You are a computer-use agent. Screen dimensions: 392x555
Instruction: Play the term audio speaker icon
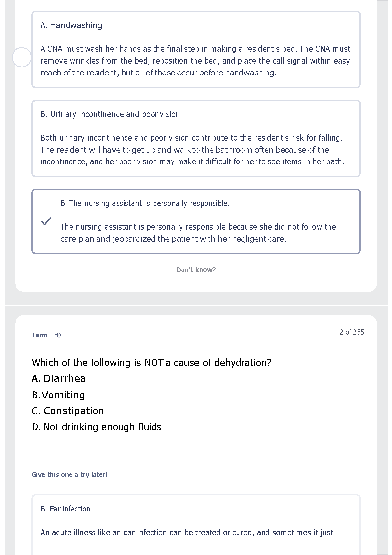tap(58, 335)
